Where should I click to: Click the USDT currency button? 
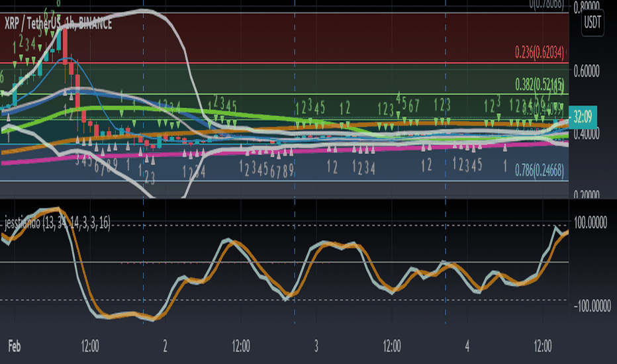tap(593, 23)
